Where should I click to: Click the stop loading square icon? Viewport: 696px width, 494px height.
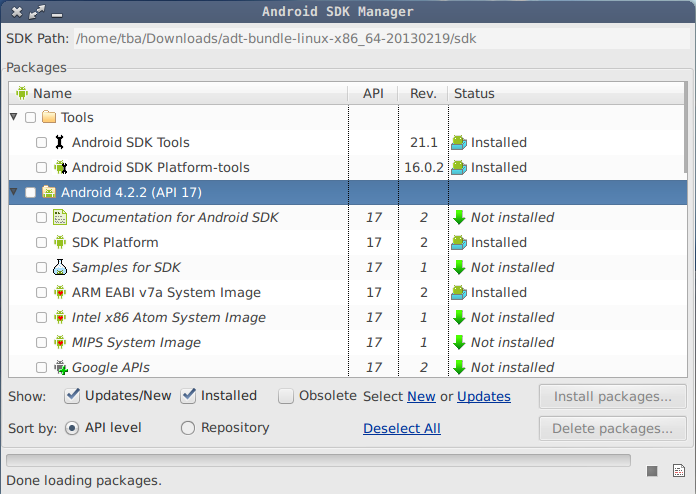click(x=652, y=471)
